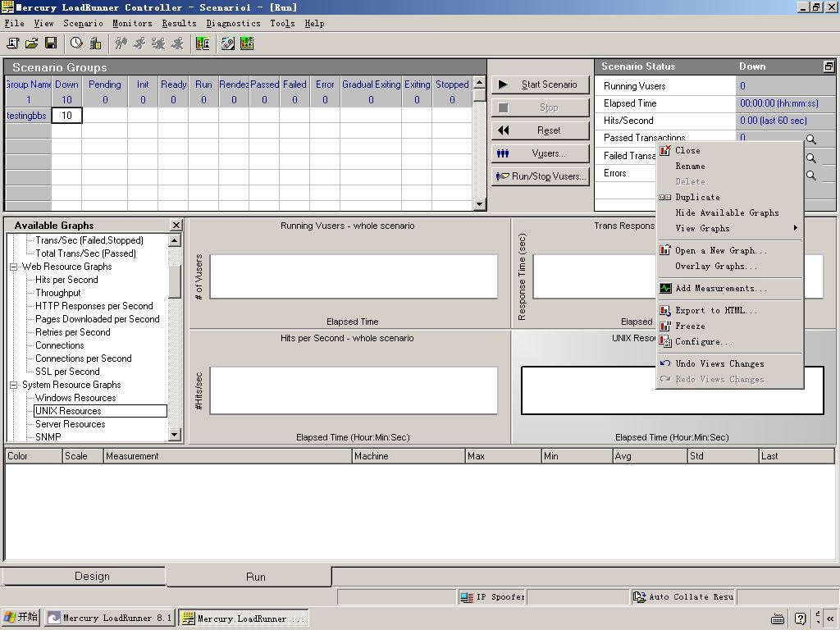Click the question mark tray icon
This screenshot has width=840, height=630.
[801, 619]
